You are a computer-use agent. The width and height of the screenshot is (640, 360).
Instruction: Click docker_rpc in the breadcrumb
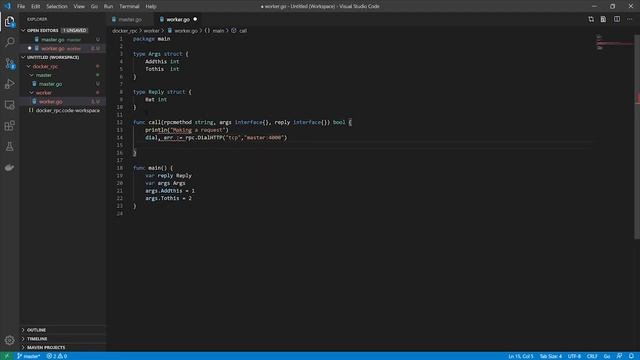coord(124,31)
